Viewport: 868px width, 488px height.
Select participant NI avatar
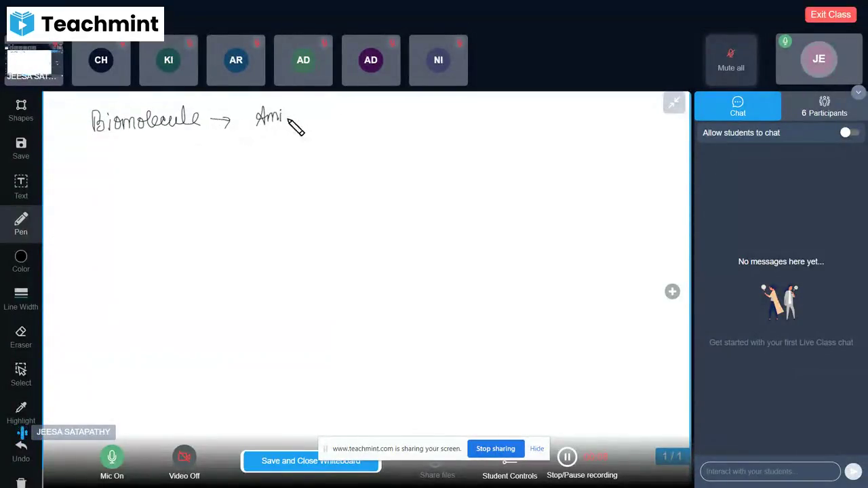pos(438,60)
